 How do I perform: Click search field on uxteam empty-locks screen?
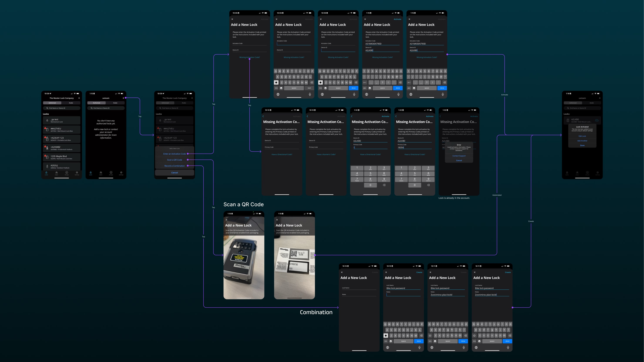(106, 108)
